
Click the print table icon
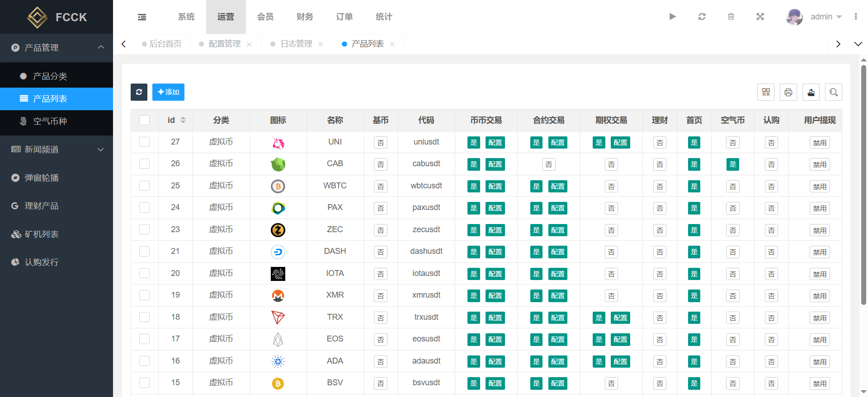[788, 92]
